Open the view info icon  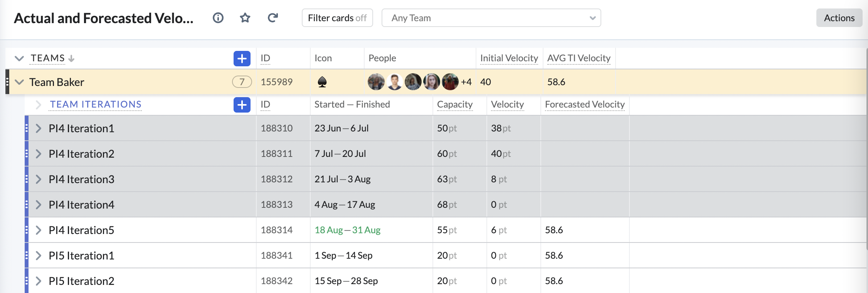218,17
